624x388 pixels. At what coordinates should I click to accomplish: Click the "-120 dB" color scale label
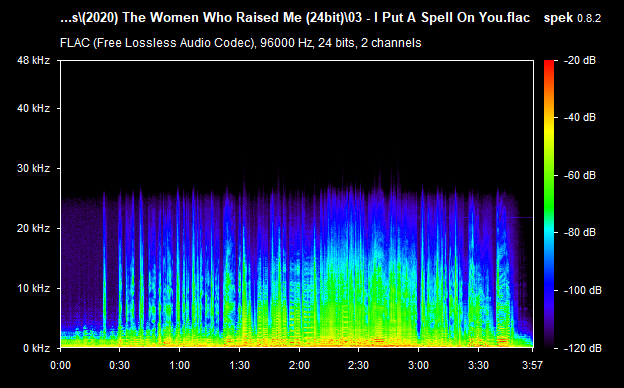583,348
